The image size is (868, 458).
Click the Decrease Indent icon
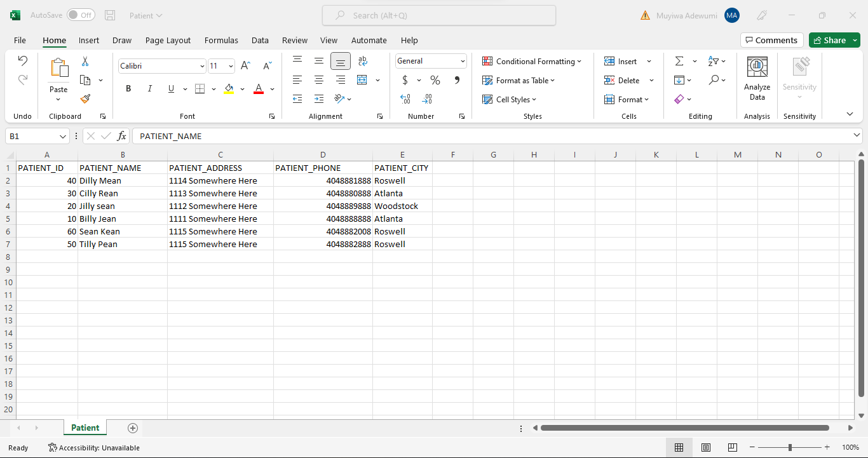(x=297, y=99)
